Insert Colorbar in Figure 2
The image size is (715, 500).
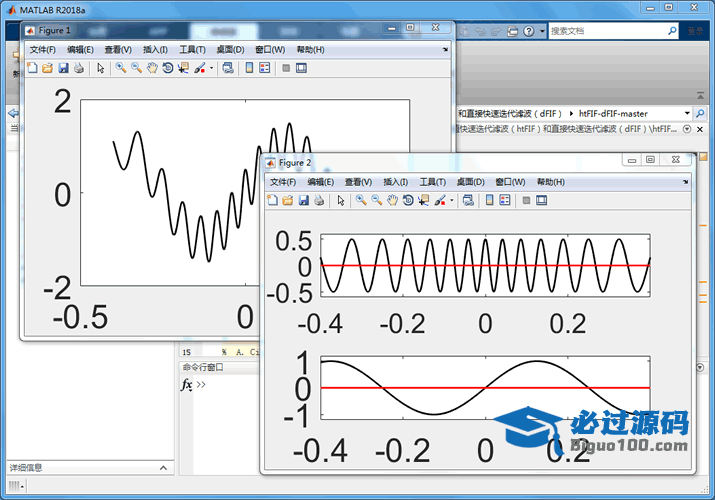click(x=490, y=201)
